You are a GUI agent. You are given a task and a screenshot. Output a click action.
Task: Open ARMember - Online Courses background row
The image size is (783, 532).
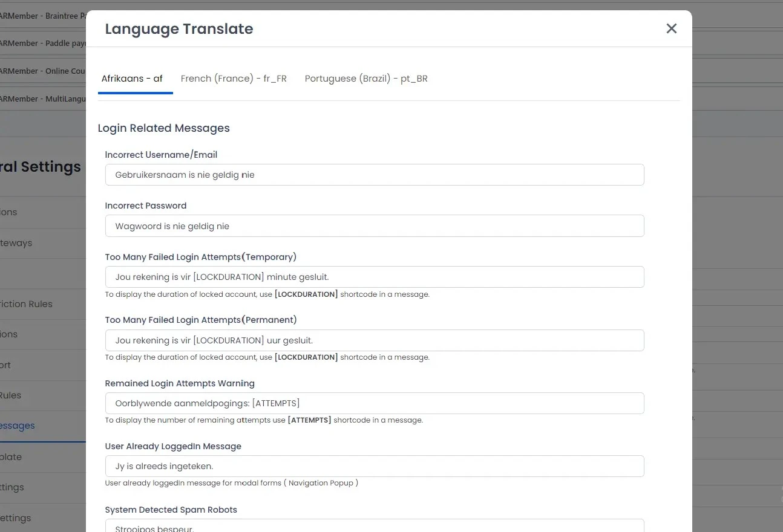pos(42,71)
